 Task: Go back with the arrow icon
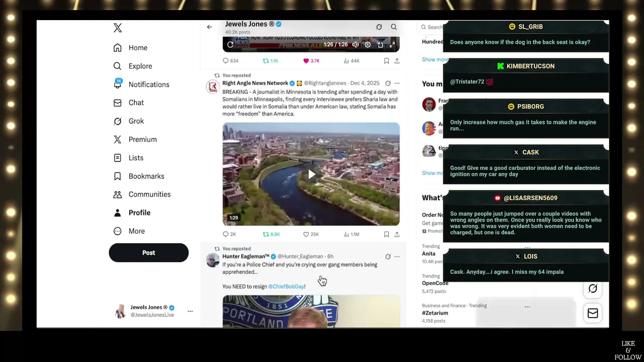click(209, 27)
